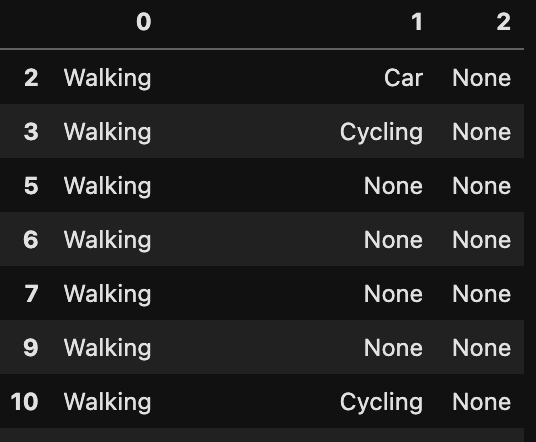This screenshot has height=442, width=536.
Task: Click the Car cell in row 2
Action: (x=403, y=78)
